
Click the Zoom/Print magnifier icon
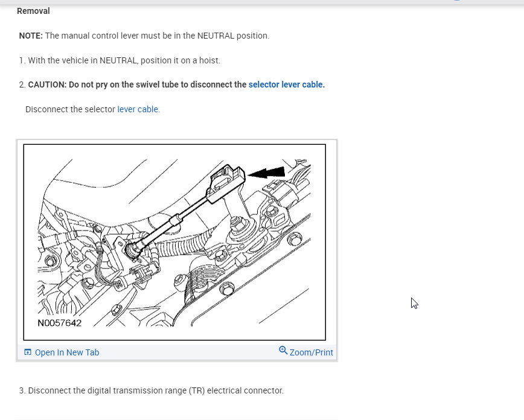click(283, 351)
